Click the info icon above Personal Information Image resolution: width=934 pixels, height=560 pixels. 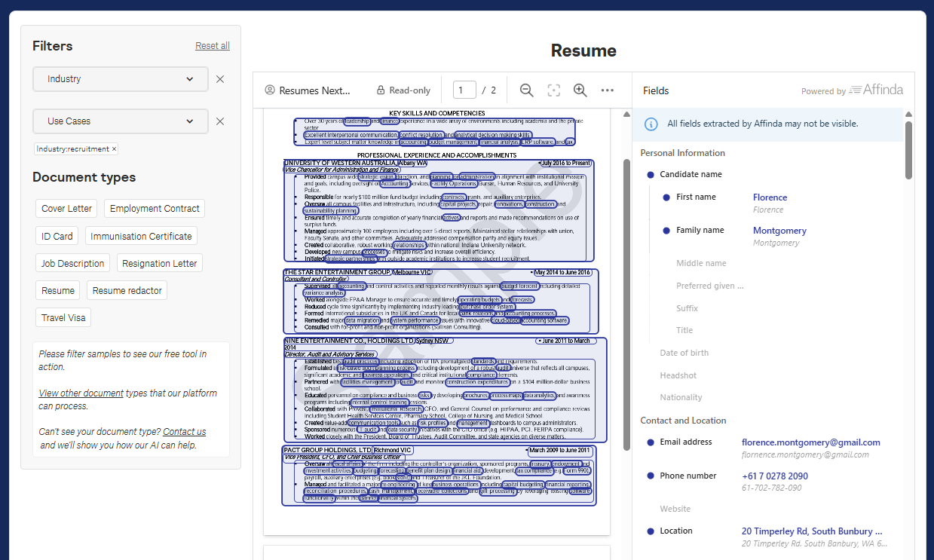[651, 124]
